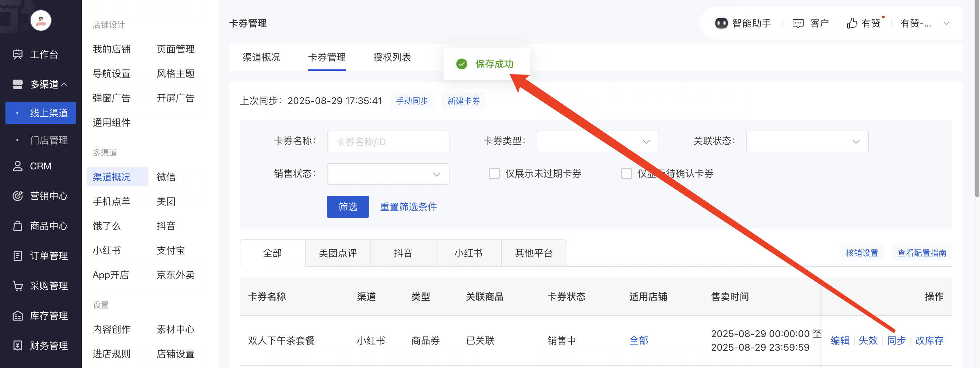Screen dimensions: 980x368
Task: Click the blue 筛选 button
Action: [347, 207]
